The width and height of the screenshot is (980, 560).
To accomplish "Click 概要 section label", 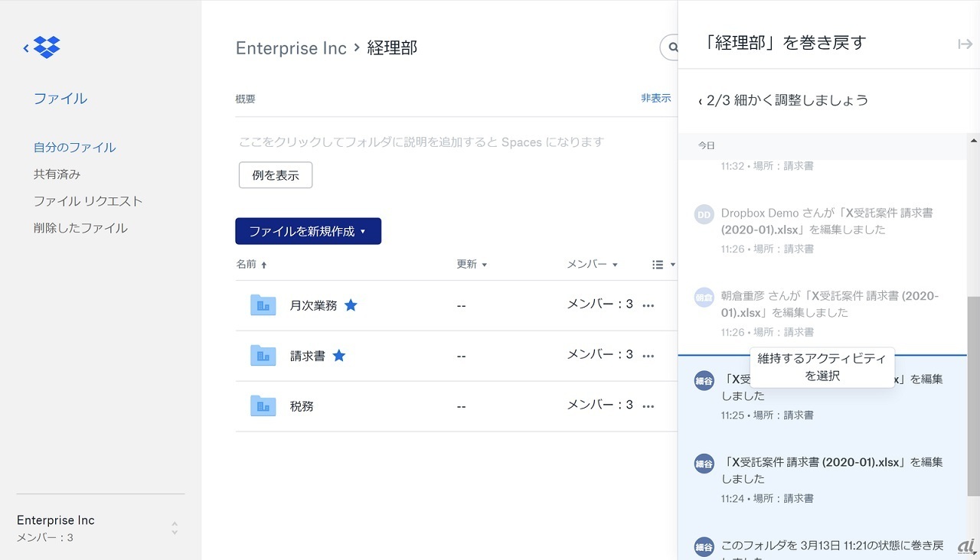I will [246, 99].
